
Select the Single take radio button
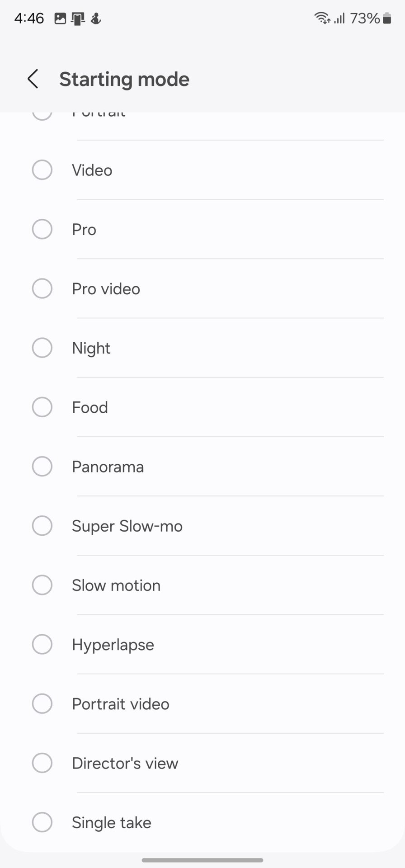click(x=42, y=822)
